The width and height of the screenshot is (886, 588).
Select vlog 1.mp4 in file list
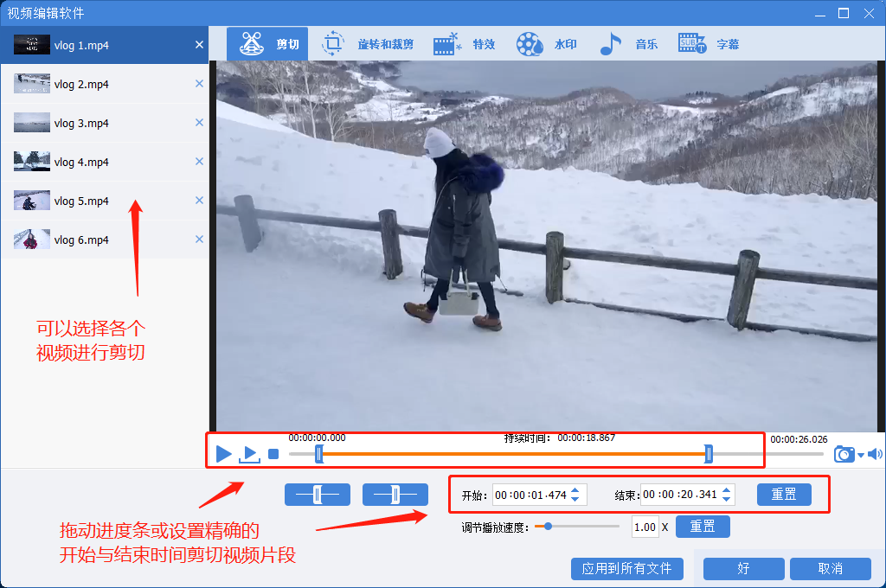pos(105,45)
